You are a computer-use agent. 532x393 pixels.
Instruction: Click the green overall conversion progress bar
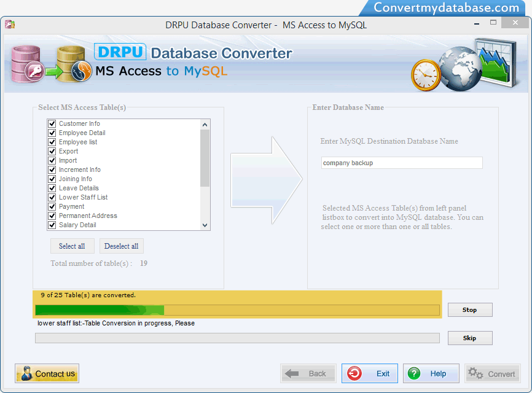click(237, 310)
